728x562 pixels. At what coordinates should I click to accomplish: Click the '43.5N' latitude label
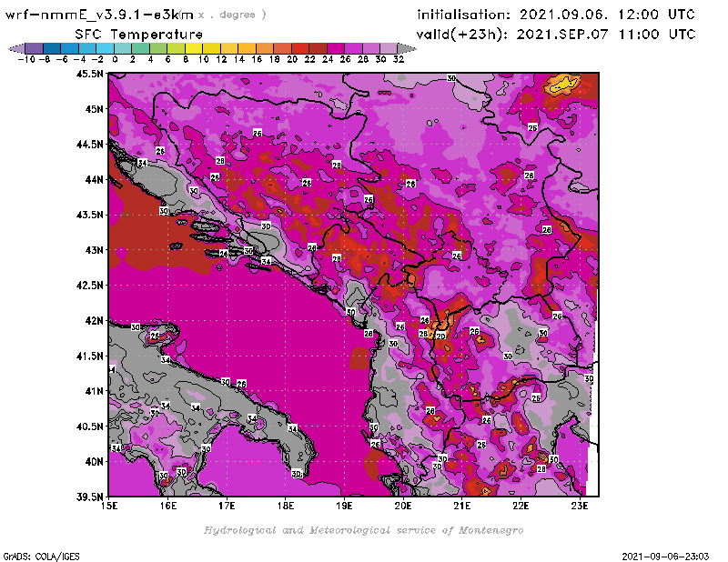pyautogui.click(x=90, y=215)
